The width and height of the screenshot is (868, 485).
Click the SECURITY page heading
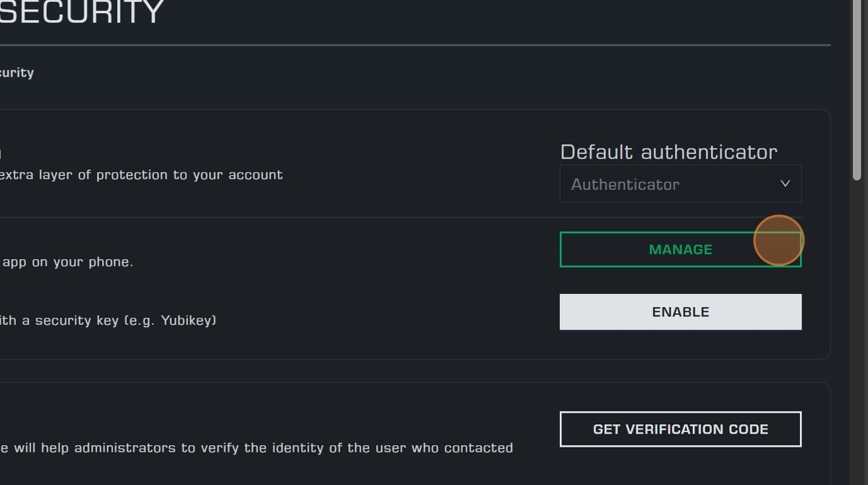[82, 12]
